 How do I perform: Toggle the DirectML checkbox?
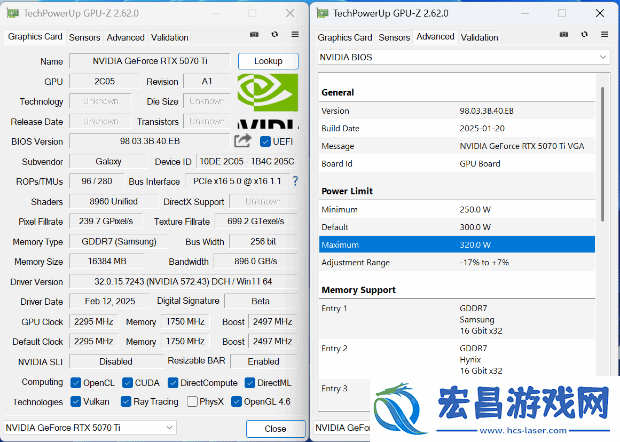coord(250,383)
